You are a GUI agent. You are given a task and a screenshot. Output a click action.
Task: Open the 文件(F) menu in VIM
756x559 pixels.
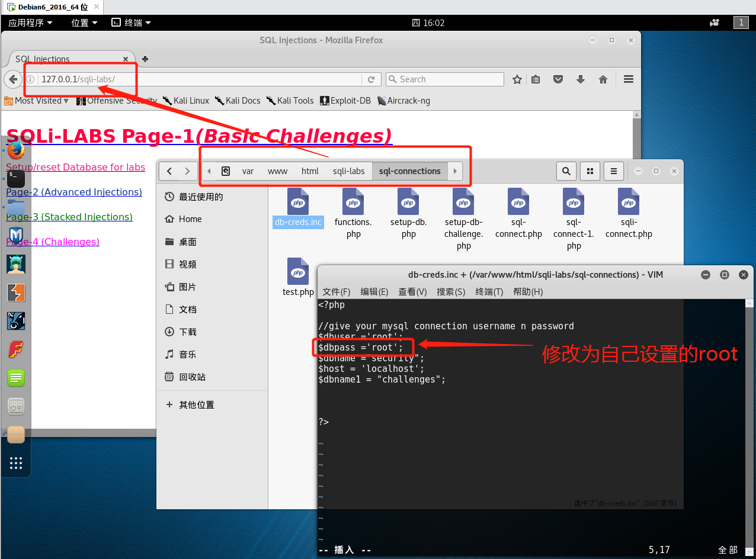337,292
